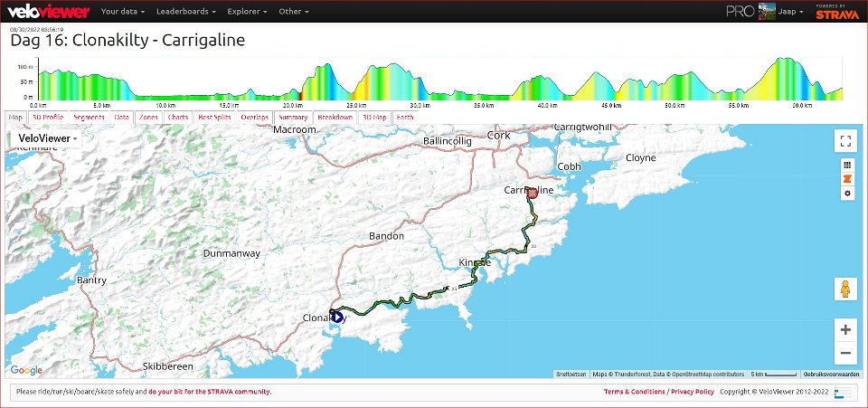This screenshot has width=868, height=408.
Task: Open the Best Splits tab
Action: pyautogui.click(x=214, y=117)
